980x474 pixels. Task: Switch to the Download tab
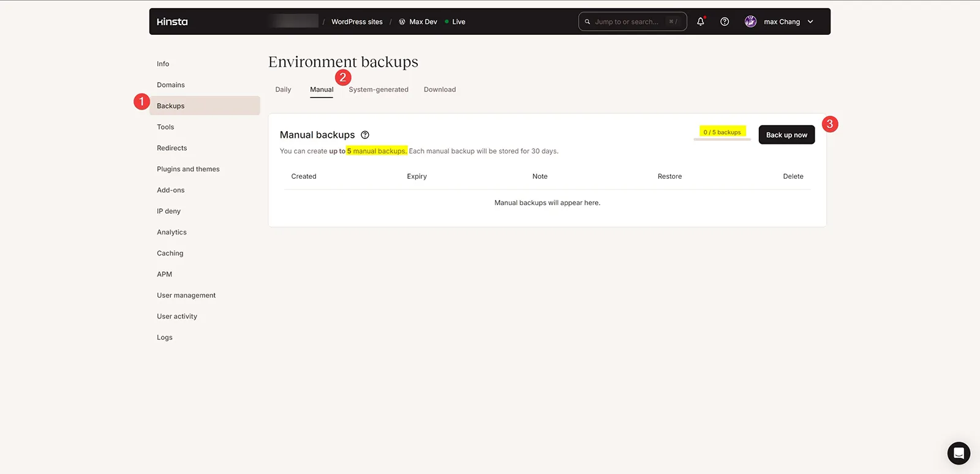click(440, 89)
